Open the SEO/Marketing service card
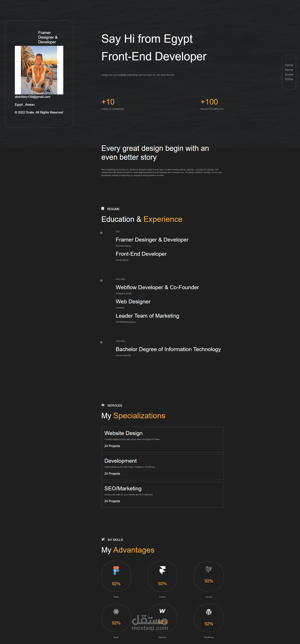The height and width of the screenshot is (644, 300). coord(162,495)
